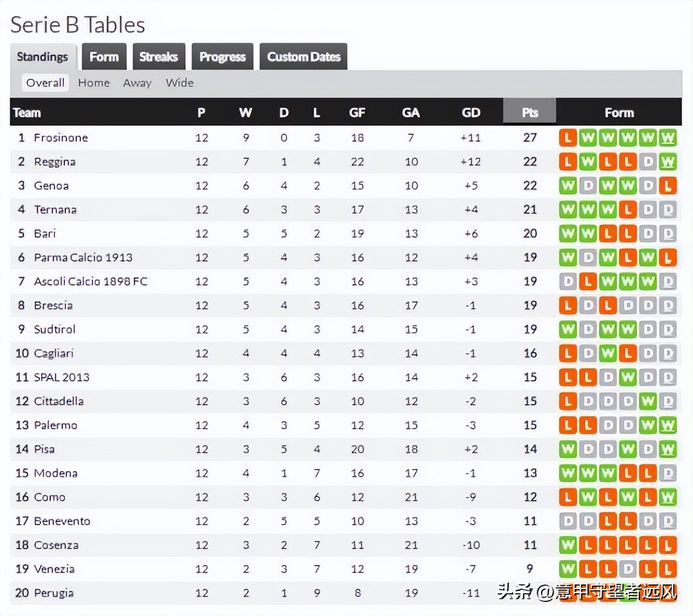The image size is (693, 616).
Task: Switch to the Form tab
Action: click(x=104, y=57)
